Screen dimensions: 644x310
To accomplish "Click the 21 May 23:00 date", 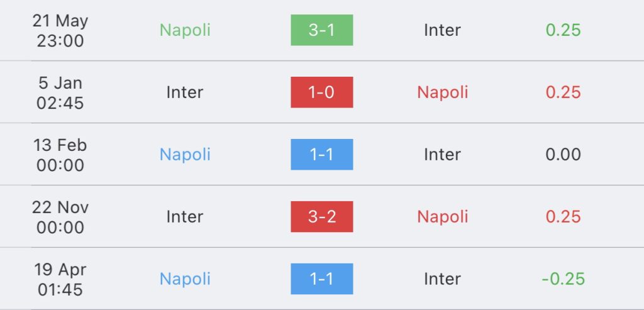I will coord(60,31).
